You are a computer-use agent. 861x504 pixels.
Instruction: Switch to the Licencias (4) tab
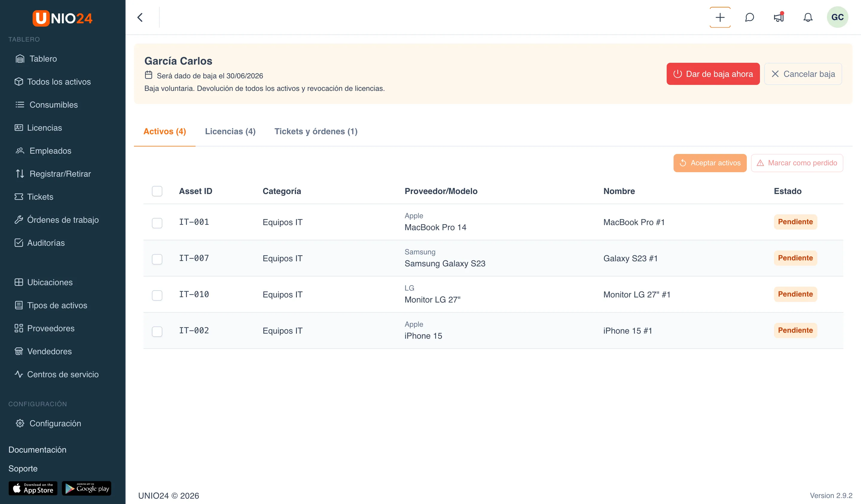click(x=230, y=132)
